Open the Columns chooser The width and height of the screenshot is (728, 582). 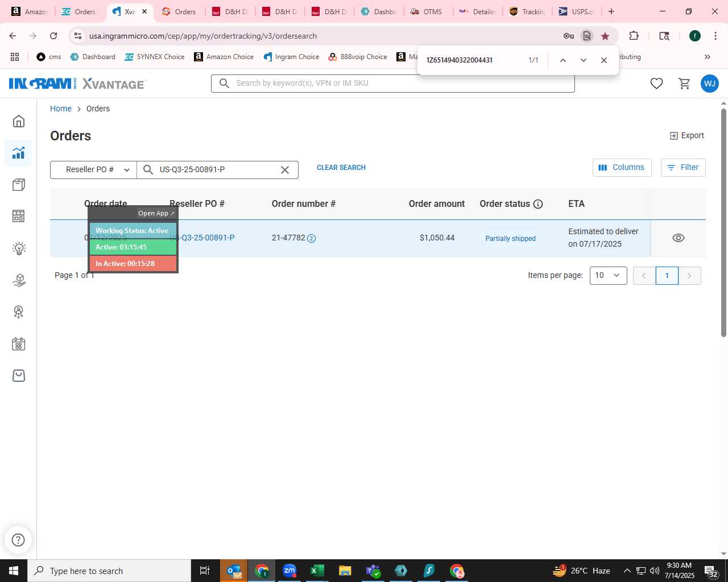coord(622,168)
